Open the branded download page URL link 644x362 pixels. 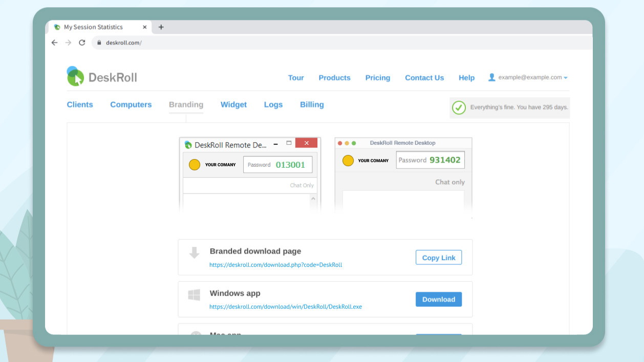pyautogui.click(x=275, y=265)
